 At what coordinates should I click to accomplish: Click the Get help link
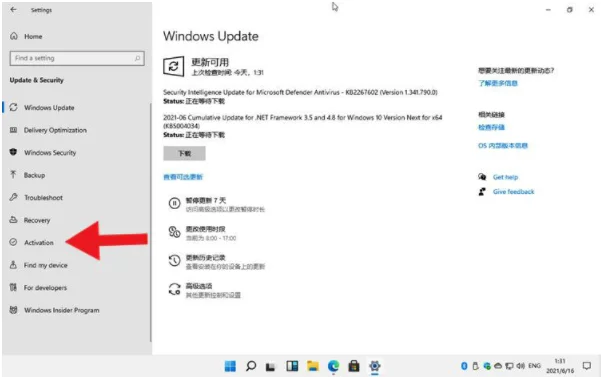(x=505, y=177)
